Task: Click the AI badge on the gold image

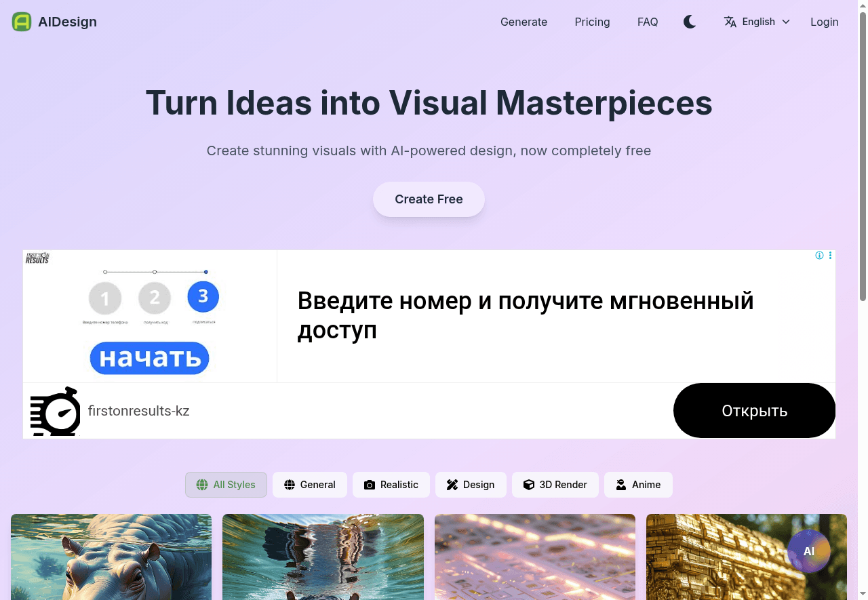Action: (x=808, y=551)
